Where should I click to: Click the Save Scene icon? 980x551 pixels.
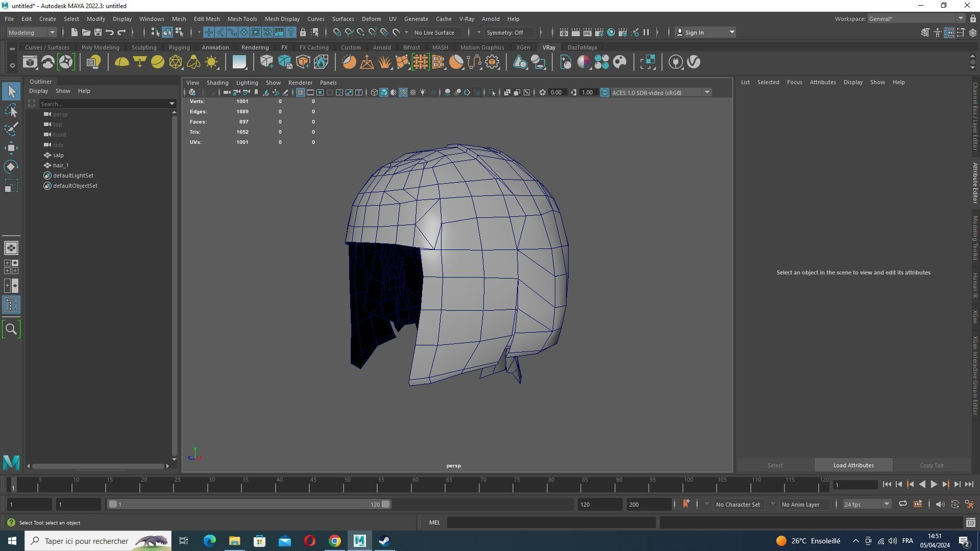point(97,32)
